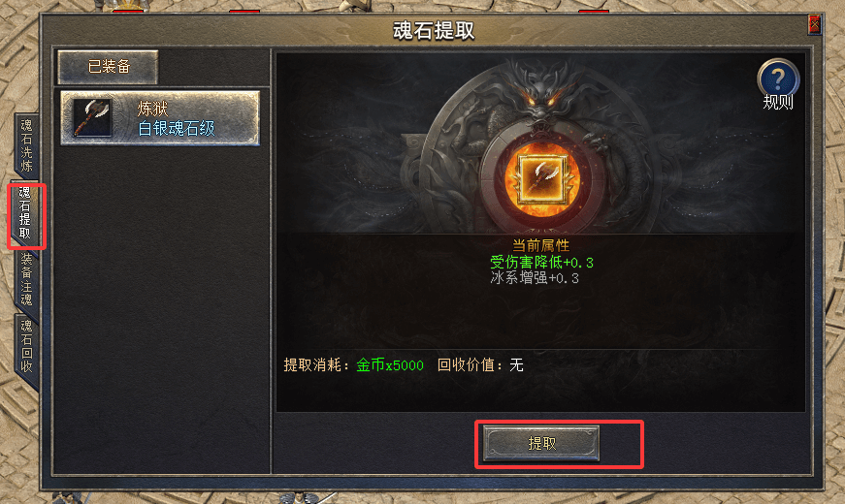Click the 冰系增强+0.3 attribute line

click(x=535, y=278)
